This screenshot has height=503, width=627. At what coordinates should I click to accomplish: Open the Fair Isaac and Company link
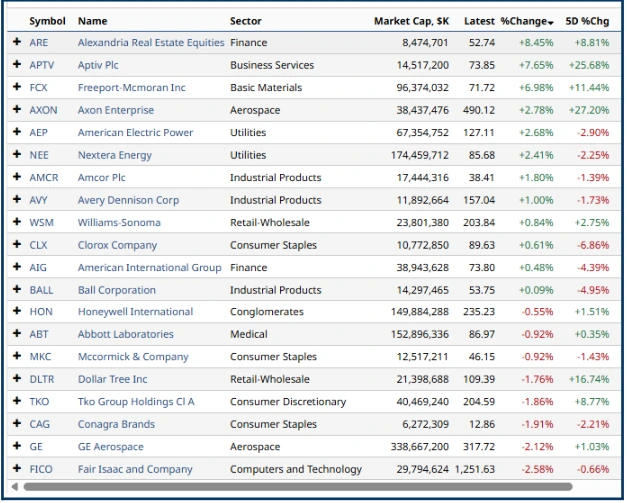135,469
